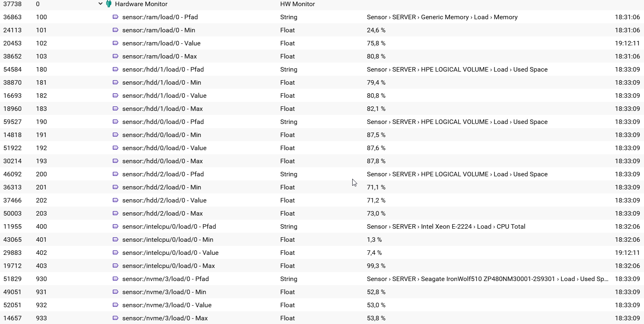Click the tag icon of sensor:/intelcpu/0/load/0 - Pfad
Screen dimensions: 644x324
pyautogui.click(x=116, y=227)
